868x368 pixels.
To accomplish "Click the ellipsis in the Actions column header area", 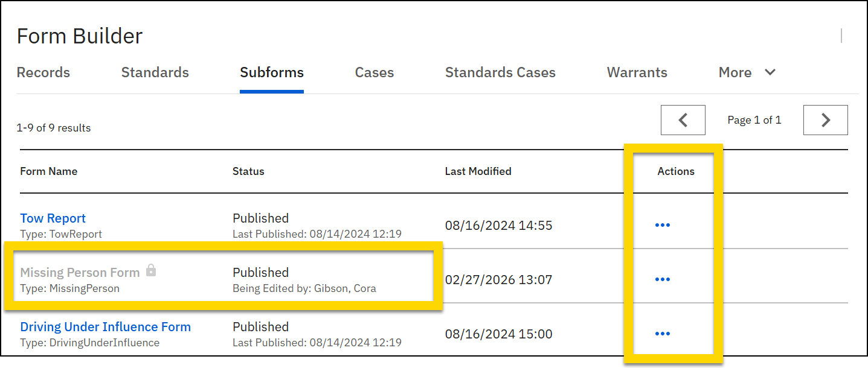I will tap(675, 171).
